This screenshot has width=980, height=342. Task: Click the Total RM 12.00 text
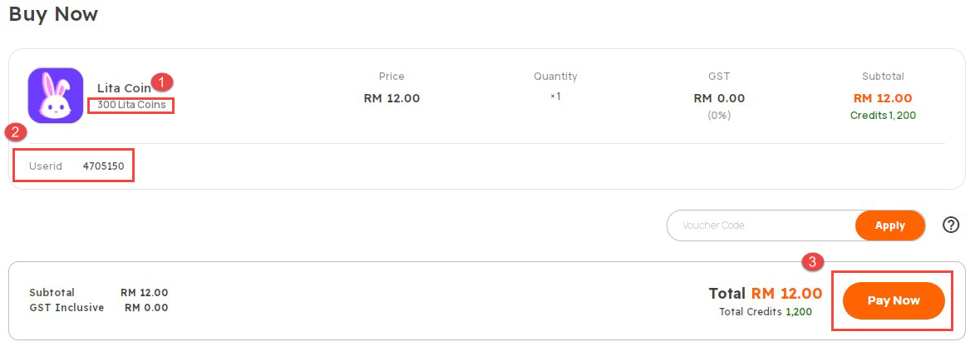tap(765, 293)
